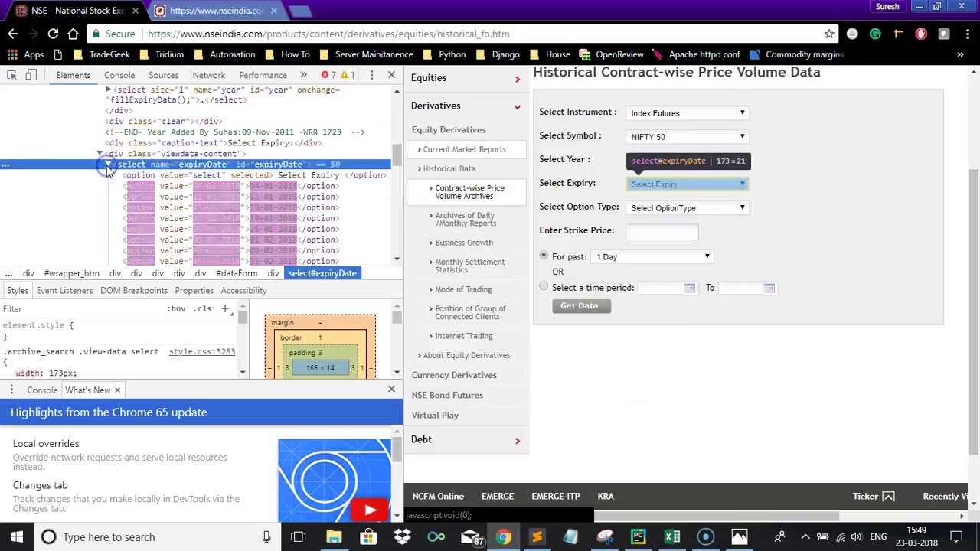Show more DevTools tabs with chevrons
980x551 pixels.
pyautogui.click(x=303, y=75)
